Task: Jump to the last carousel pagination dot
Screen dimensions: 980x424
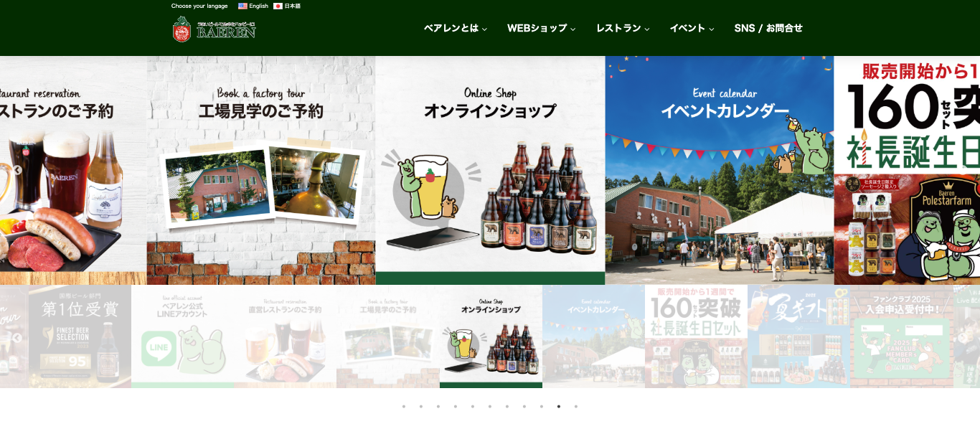Action: click(x=576, y=406)
